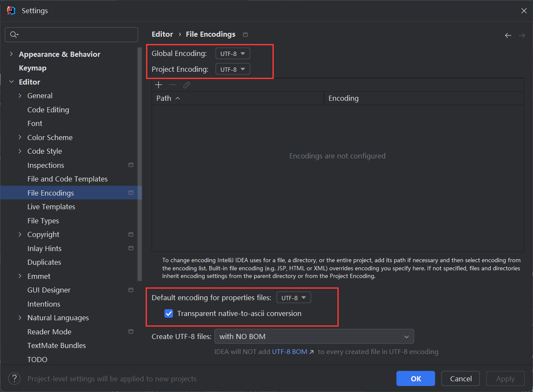This screenshot has width=533, height=392.
Task: Click project-level icon beside Copyright
Action: click(131, 234)
